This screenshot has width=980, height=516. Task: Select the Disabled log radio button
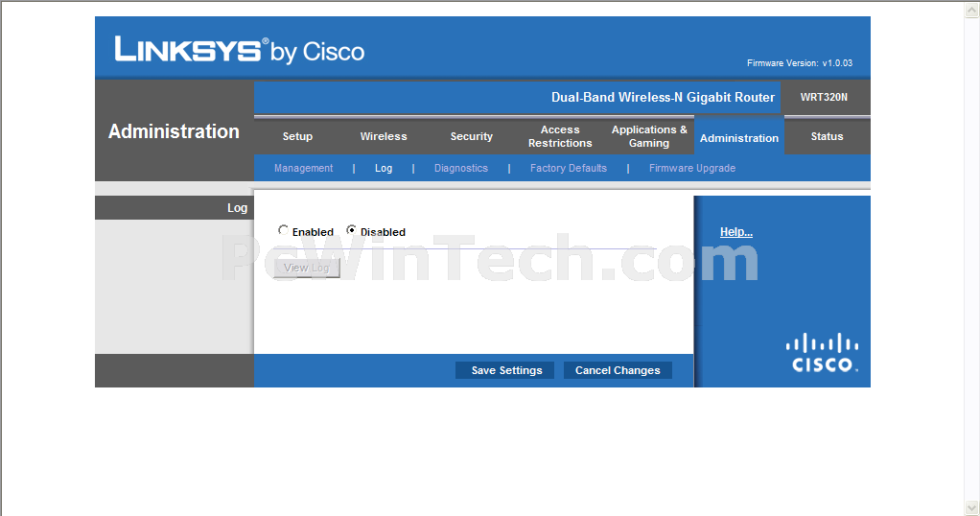point(351,230)
